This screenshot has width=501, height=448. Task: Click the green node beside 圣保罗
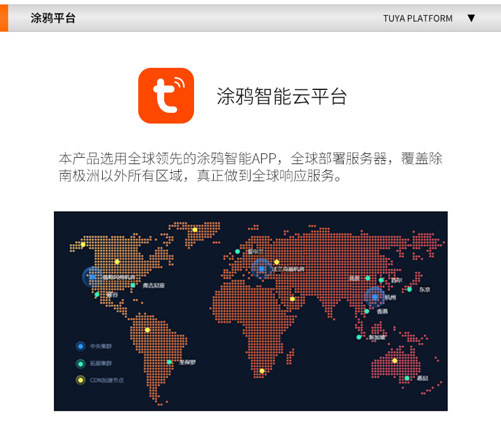pos(169,362)
